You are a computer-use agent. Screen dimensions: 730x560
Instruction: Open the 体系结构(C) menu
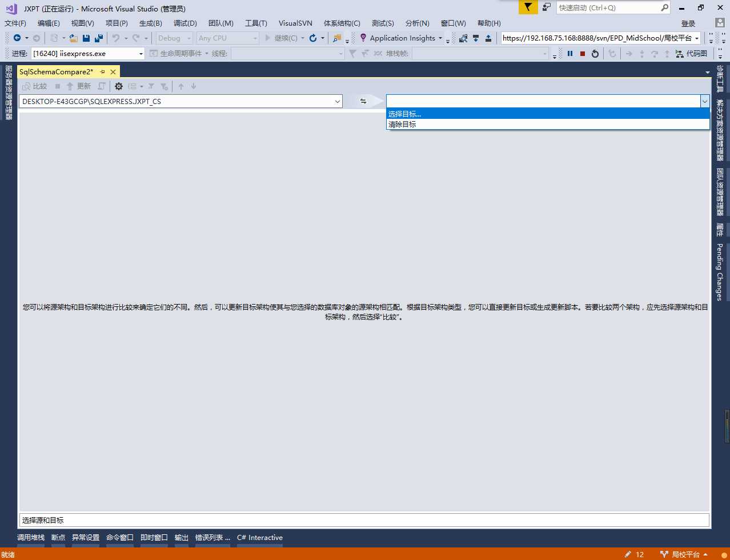(x=342, y=23)
